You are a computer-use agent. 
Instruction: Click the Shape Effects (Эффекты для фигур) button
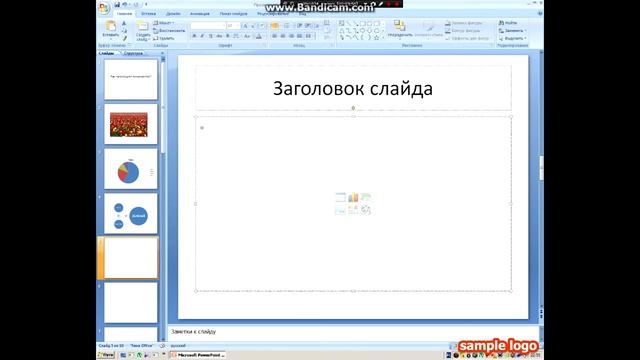[467, 38]
